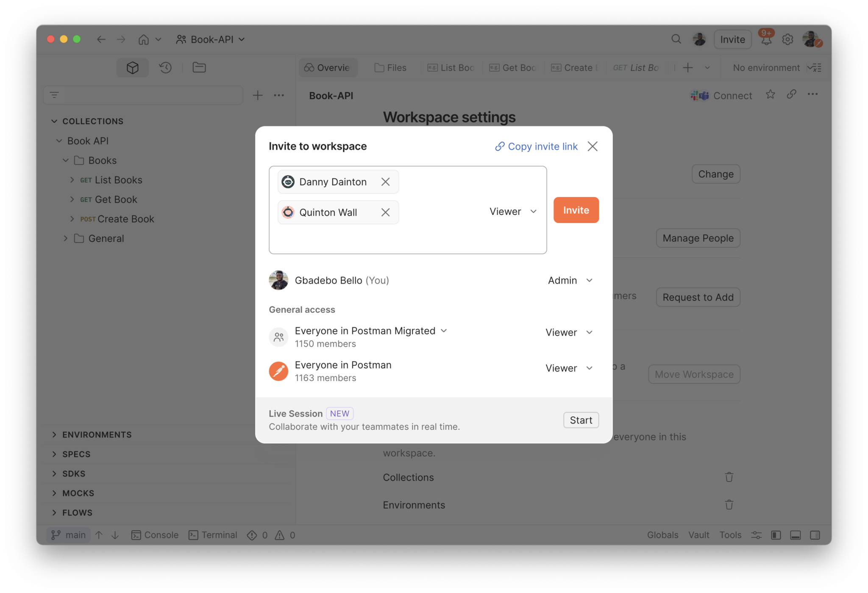
Task: Open Admin role dropdown for Gbadebo Bello
Action: click(570, 280)
